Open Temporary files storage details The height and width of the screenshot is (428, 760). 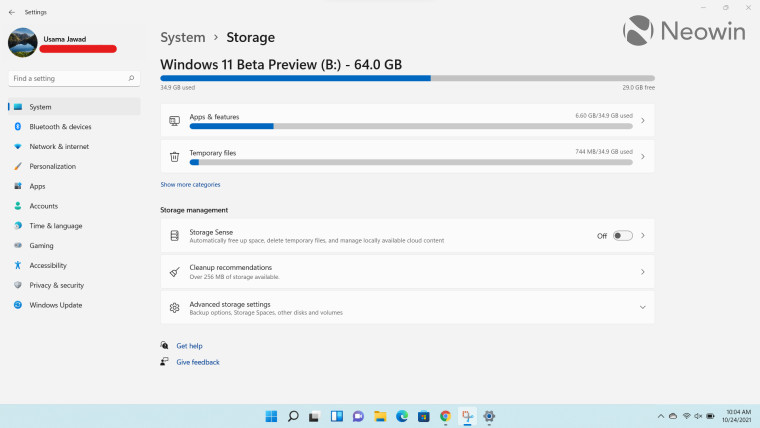(x=408, y=157)
